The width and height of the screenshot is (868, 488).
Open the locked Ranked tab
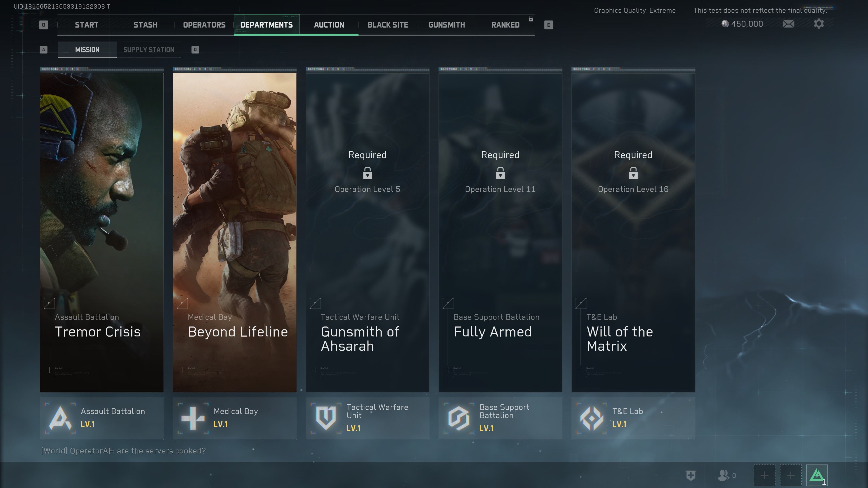[x=505, y=25]
